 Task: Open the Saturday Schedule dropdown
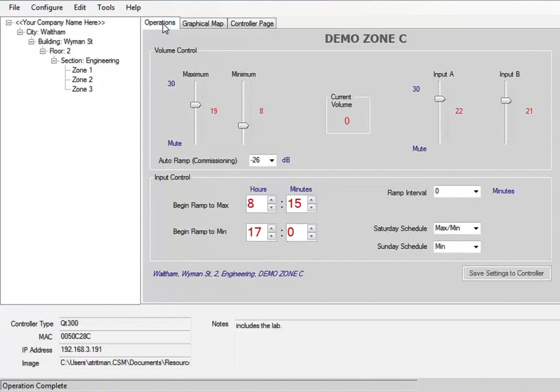[476, 229]
